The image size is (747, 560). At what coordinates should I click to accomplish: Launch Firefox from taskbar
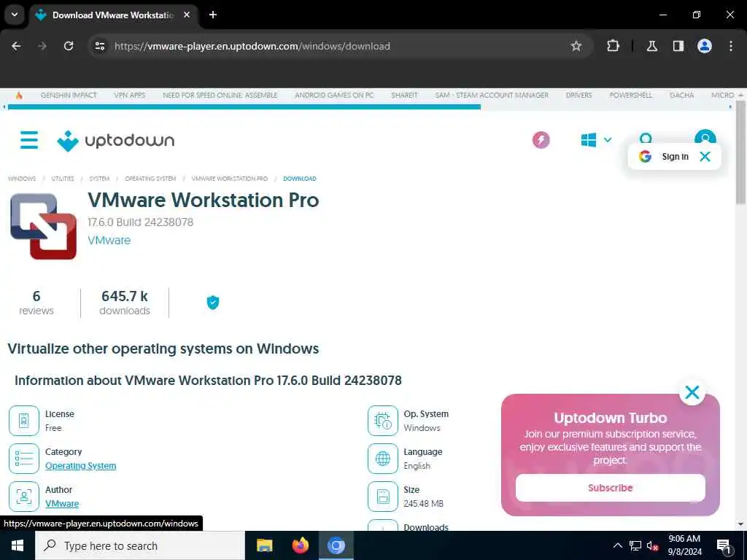point(300,545)
